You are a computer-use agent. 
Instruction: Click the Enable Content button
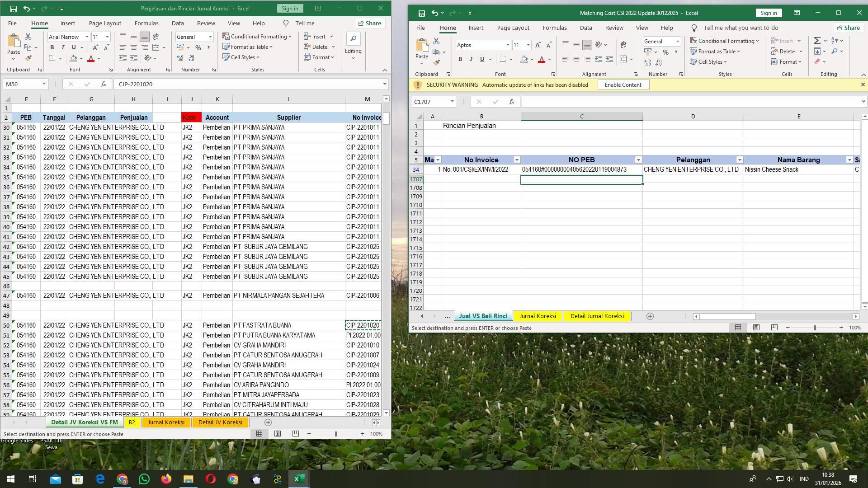pos(623,84)
